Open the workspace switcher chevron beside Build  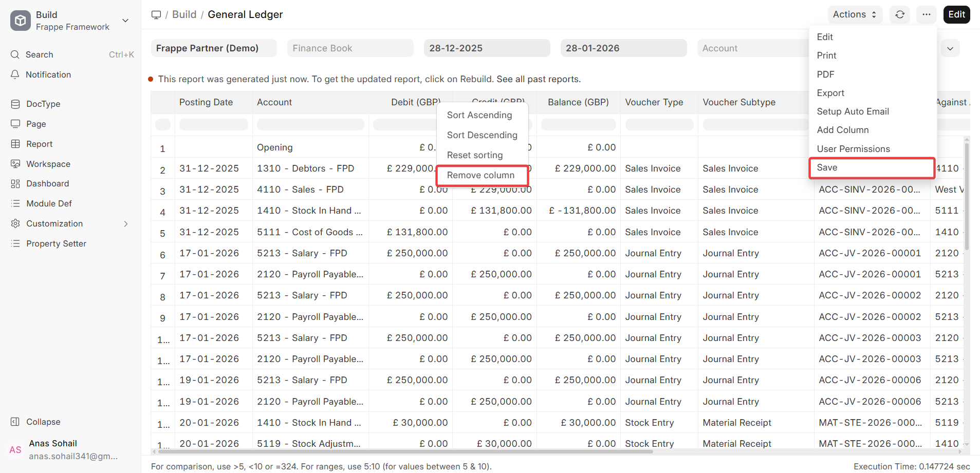click(x=125, y=21)
